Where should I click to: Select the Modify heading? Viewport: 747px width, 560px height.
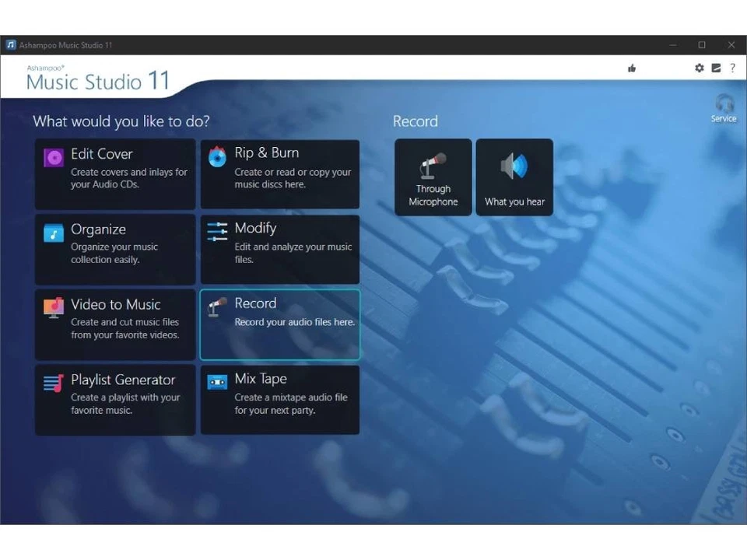[255, 228]
